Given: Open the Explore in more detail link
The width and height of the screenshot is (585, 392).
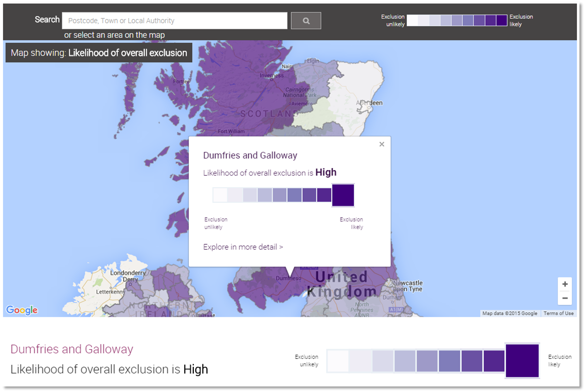Looking at the screenshot, I should point(243,247).
